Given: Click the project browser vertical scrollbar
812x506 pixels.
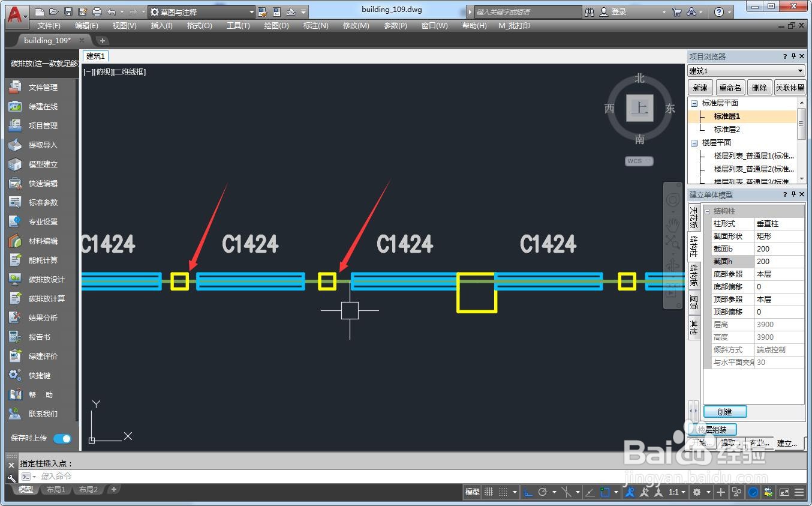Looking at the screenshot, I should [802, 140].
